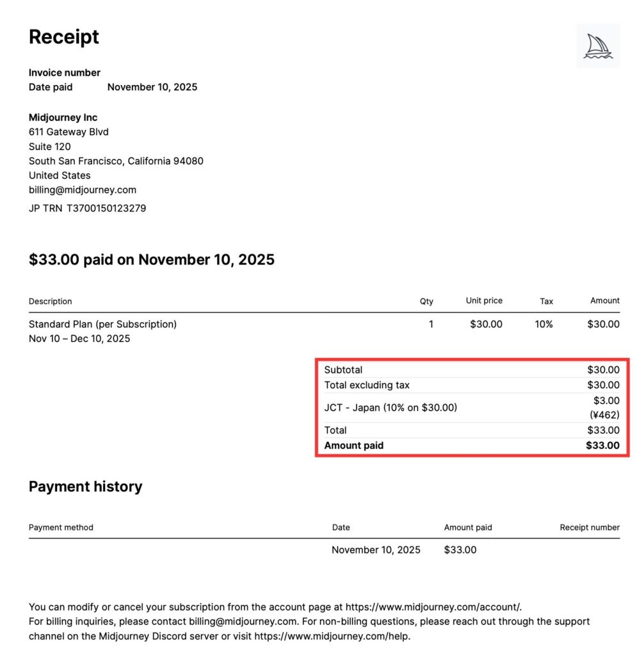Click the Description column header

click(x=51, y=301)
